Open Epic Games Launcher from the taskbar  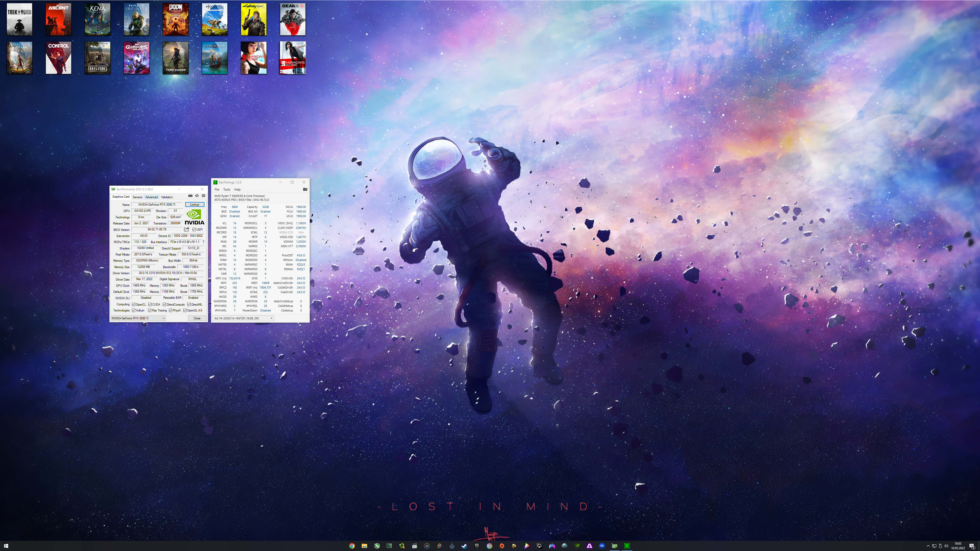point(477,546)
